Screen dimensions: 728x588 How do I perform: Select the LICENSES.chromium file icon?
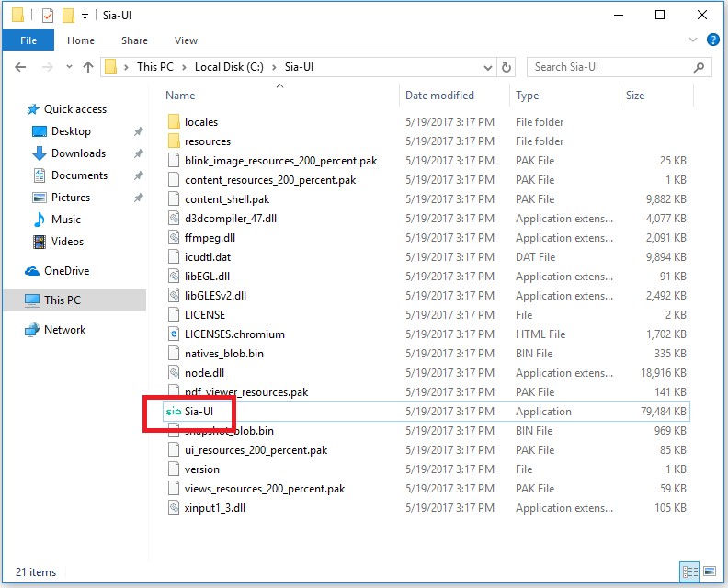[x=174, y=334]
